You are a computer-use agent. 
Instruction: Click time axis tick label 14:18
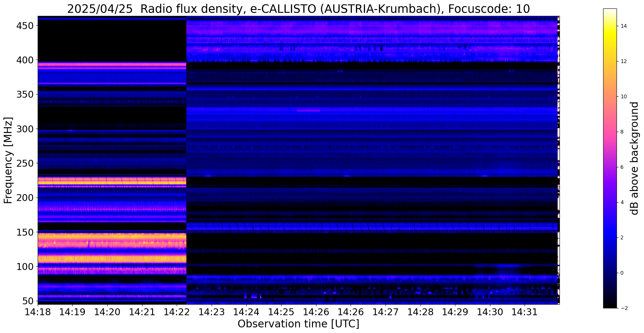38,312
